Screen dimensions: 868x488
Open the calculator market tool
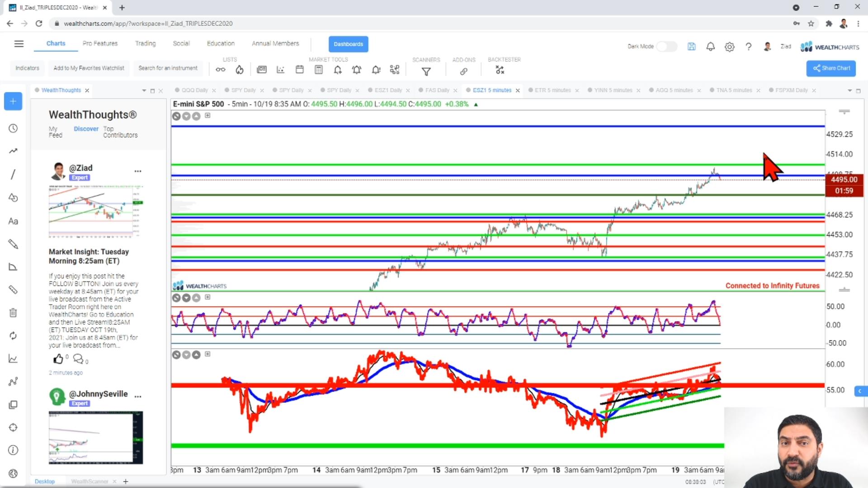click(x=319, y=70)
